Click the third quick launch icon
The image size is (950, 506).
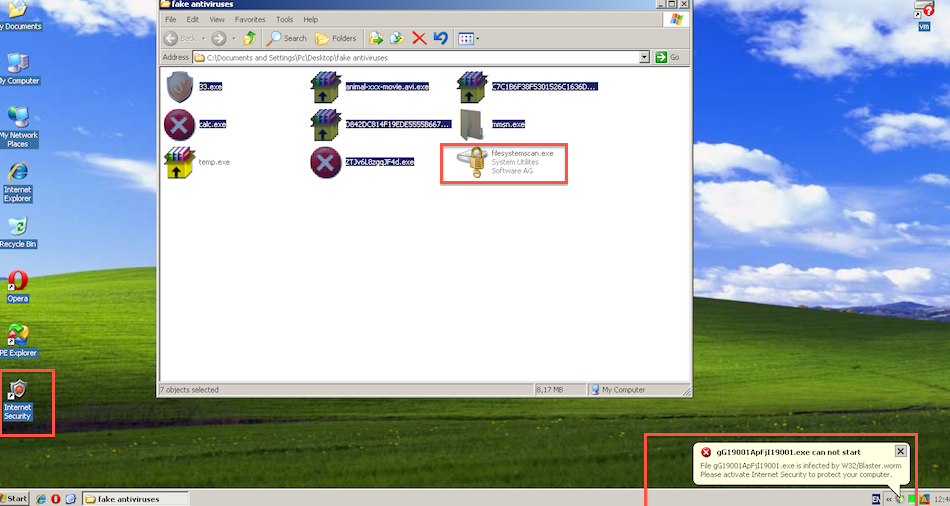(70, 499)
